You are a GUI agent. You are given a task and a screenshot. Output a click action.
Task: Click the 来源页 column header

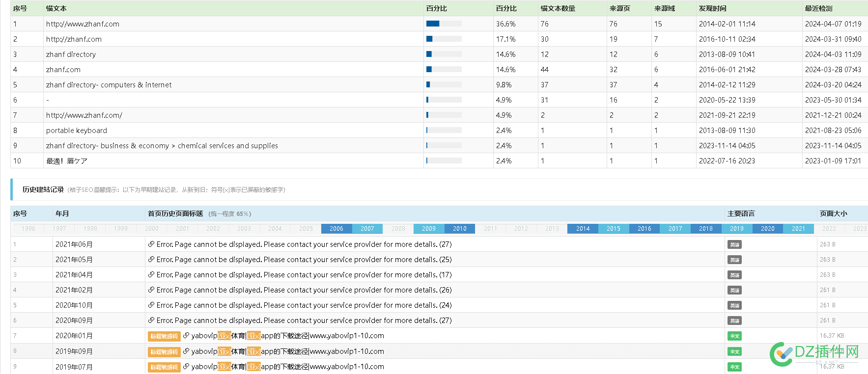pos(620,8)
